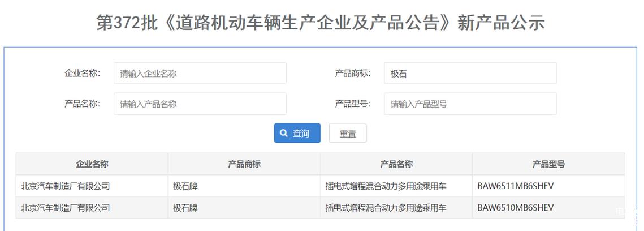Click the 企业名称: form label
Viewport: 644px width, 231px height.
pyautogui.click(x=82, y=74)
